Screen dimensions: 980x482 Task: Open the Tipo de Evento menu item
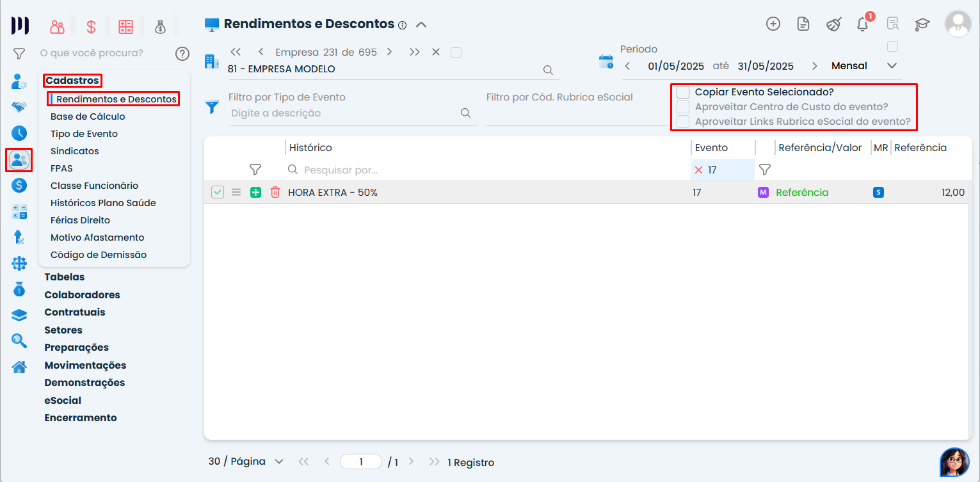[x=84, y=134]
